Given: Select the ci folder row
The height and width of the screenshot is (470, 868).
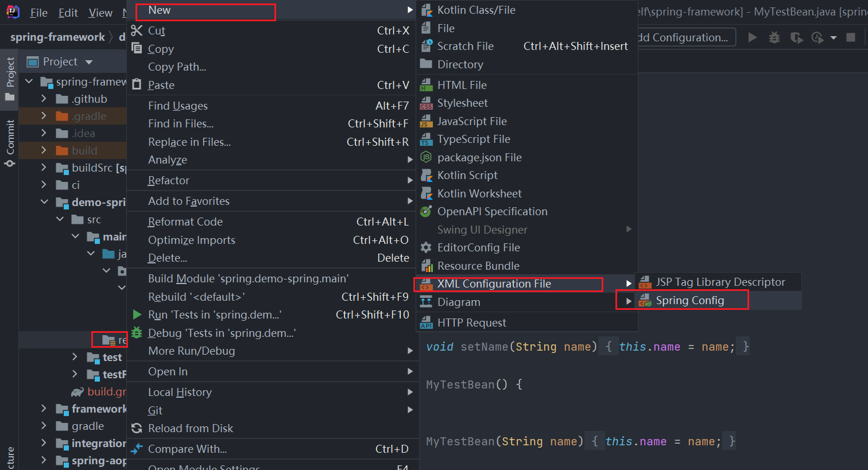Looking at the screenshot, I should click(x=73, y=185).
